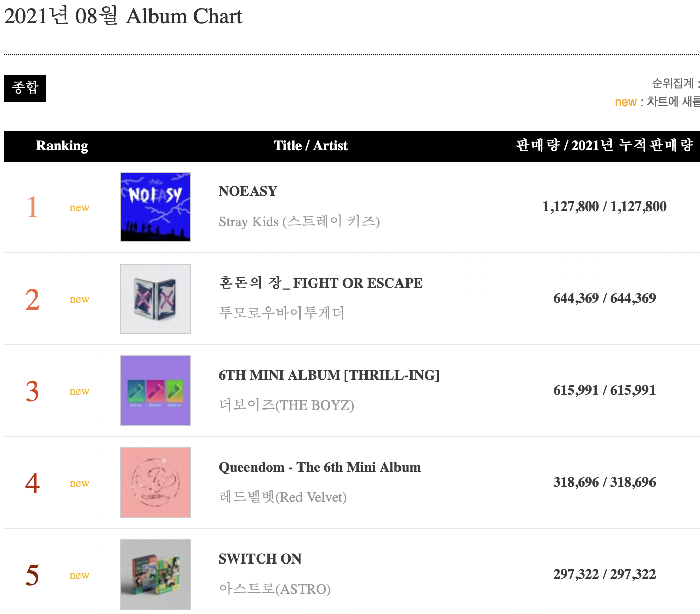The width and height of the screenshot is (700, 614).
Task: Select the new badge beside rank 1
Action: tap(80, 208)
